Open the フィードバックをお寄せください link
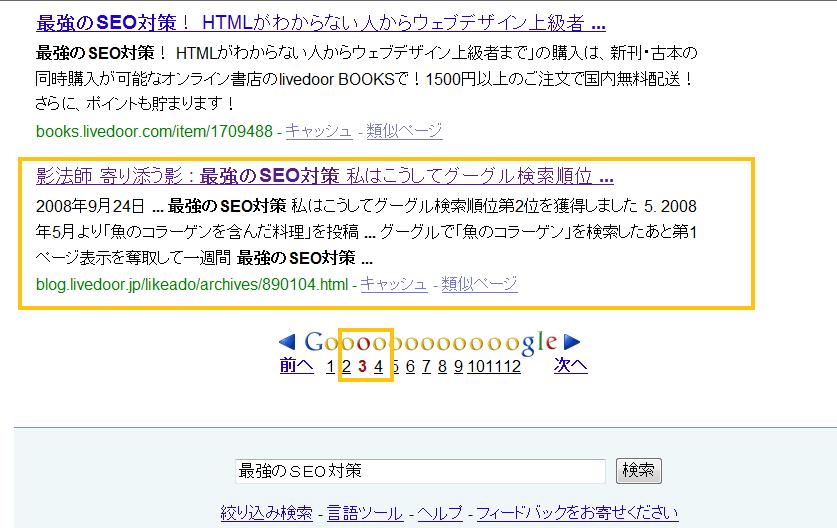Screen dimensions: 837x528 click(x=577, y=513)
